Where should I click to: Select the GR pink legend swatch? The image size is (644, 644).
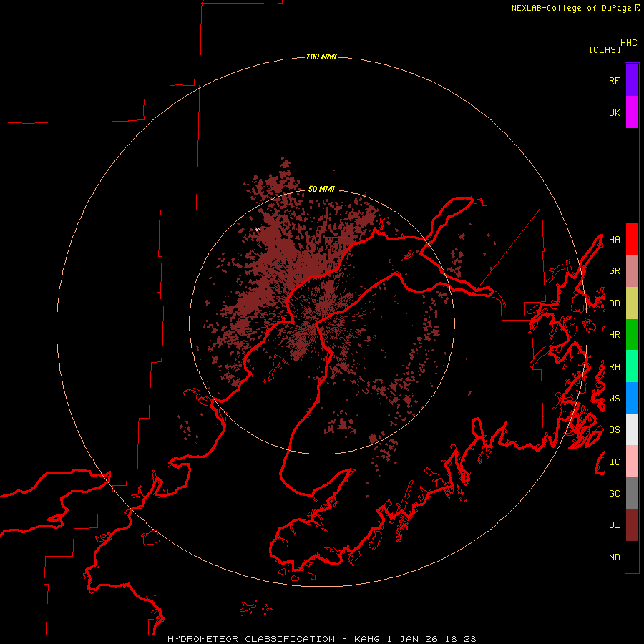pos(632,270)
